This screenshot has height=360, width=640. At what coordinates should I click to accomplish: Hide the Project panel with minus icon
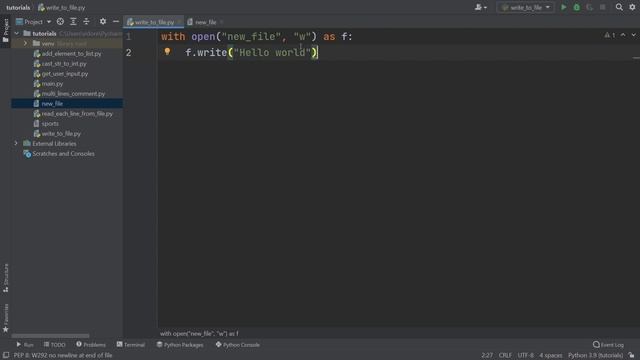(116, 22)
